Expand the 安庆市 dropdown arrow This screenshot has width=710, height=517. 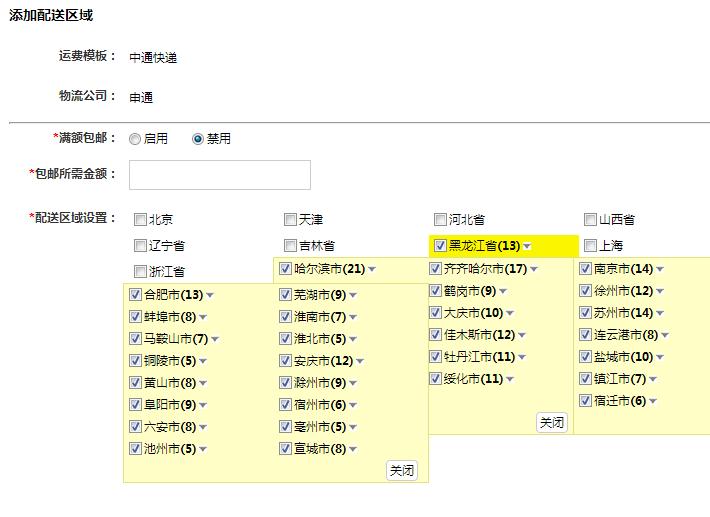[x=360, y=362]
